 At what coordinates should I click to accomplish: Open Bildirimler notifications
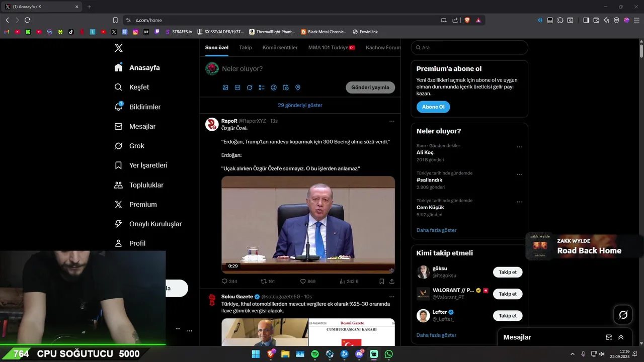[x=137, y=107]
